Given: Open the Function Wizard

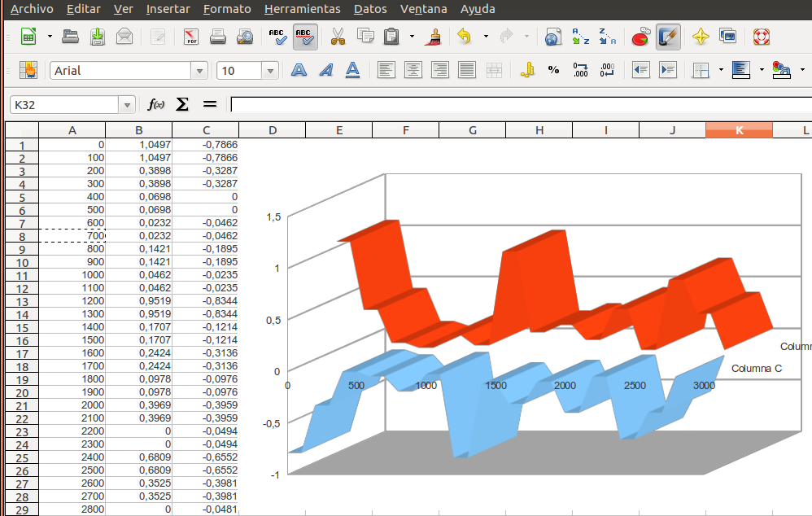Looking at the screenshot, I should pos(155,105).
